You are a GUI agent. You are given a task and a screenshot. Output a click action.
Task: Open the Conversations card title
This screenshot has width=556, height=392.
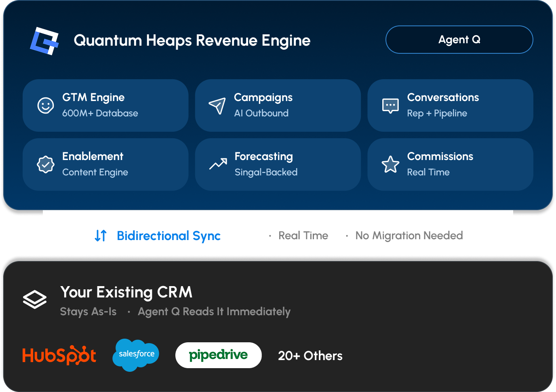443,97
